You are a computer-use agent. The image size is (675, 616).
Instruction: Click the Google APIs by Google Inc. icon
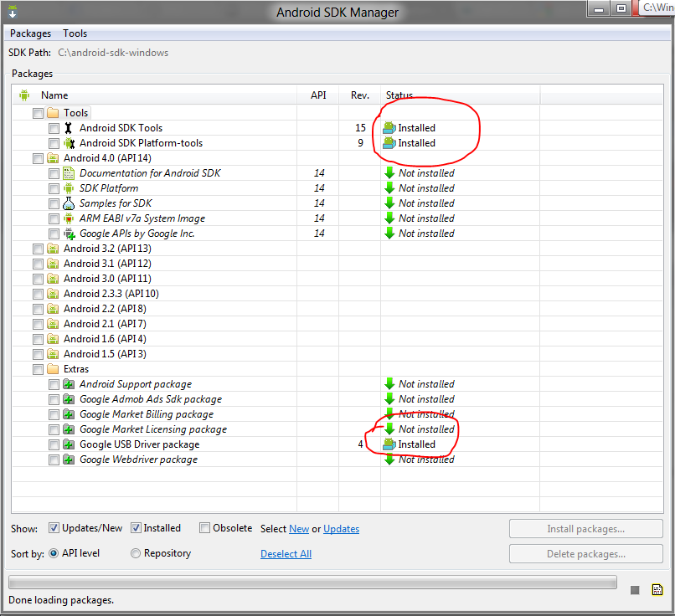click(69, 234)
